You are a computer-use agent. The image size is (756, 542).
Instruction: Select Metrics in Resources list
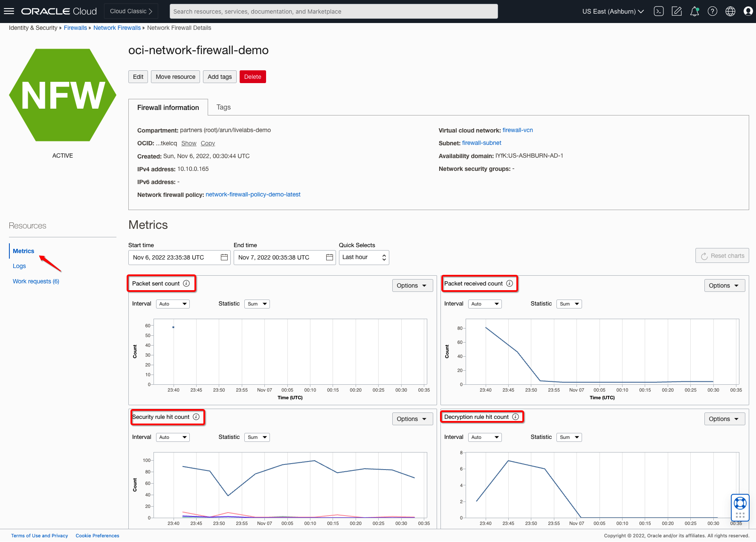[23, 251]
